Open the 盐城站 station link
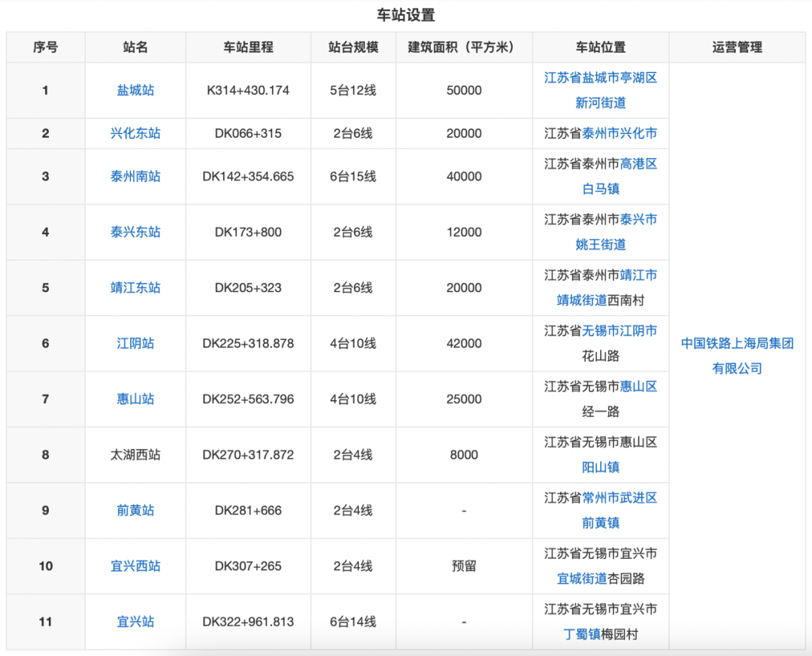Viewport: 812px width, 656px height. (x=135, y=90)
